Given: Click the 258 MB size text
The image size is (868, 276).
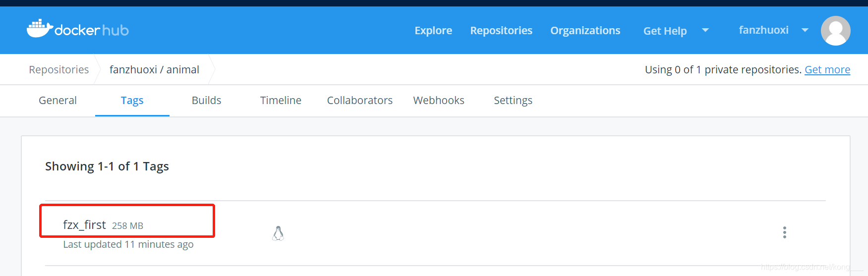Looking at the screenshot, I should coord(127,226).
